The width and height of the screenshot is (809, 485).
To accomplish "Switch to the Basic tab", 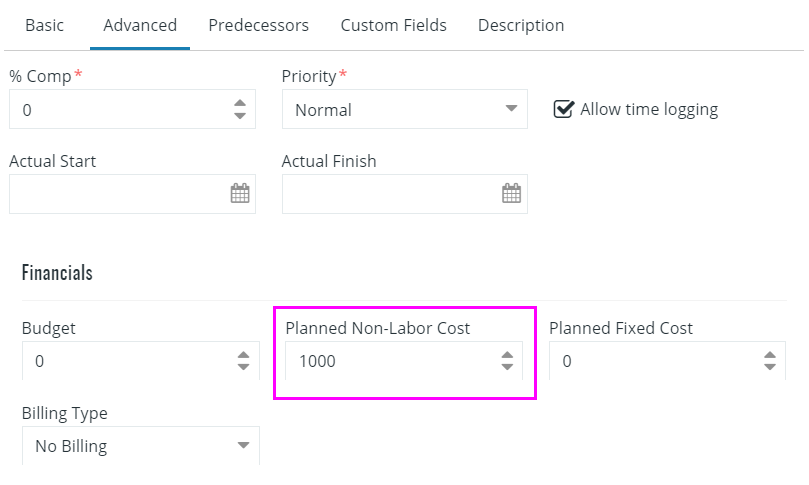I will click(45, 25).
